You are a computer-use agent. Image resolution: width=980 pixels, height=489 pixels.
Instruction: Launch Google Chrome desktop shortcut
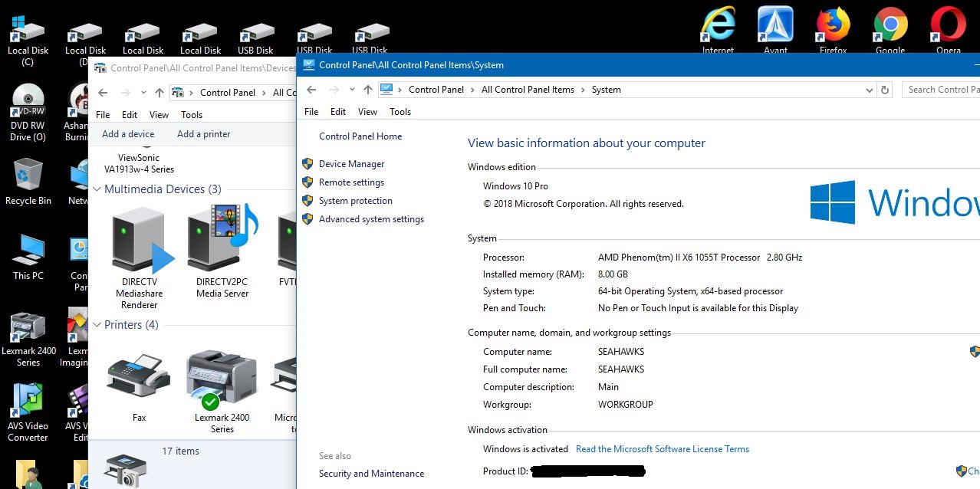tap(890, 31)
